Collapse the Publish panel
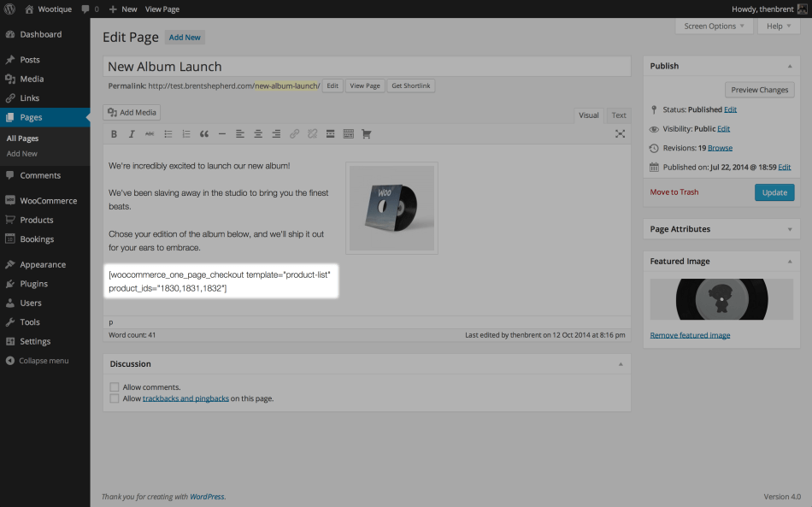Image resolution: width=812 pixels, height=507 pixels. 790,67
